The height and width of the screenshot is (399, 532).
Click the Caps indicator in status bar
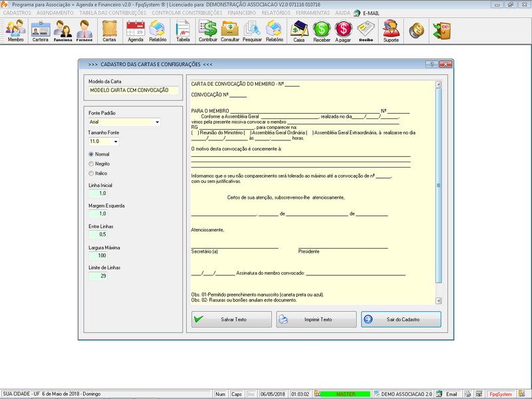tap(236, 394)
